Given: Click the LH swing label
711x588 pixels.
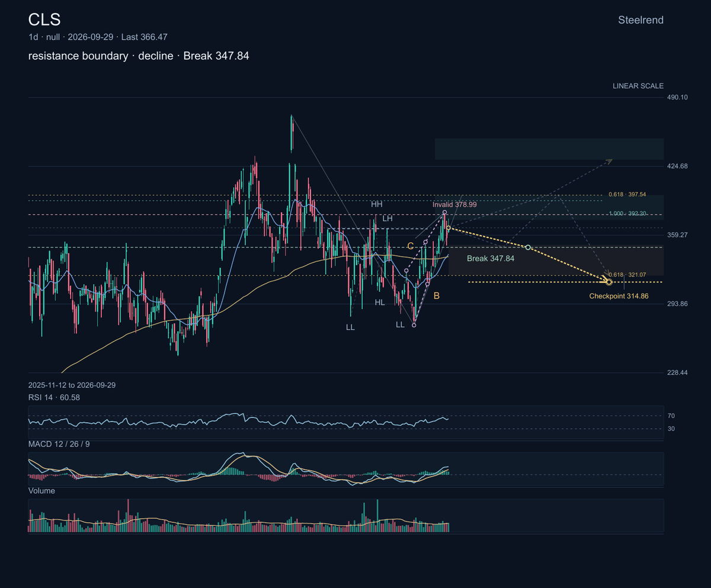Looking at the screenshot, I should (387, 219).
